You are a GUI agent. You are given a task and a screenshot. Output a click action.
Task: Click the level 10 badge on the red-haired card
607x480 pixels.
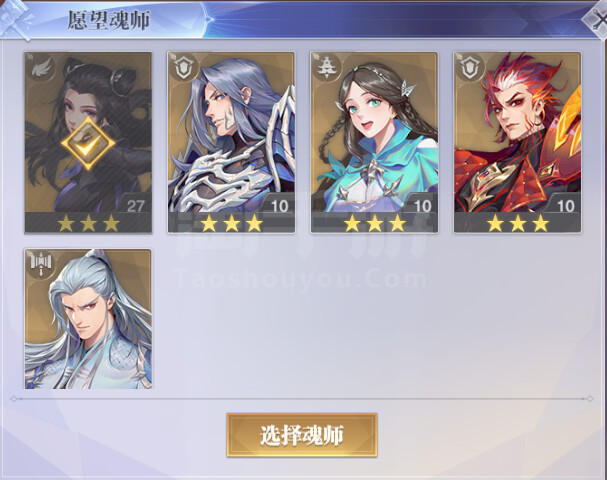565,205
